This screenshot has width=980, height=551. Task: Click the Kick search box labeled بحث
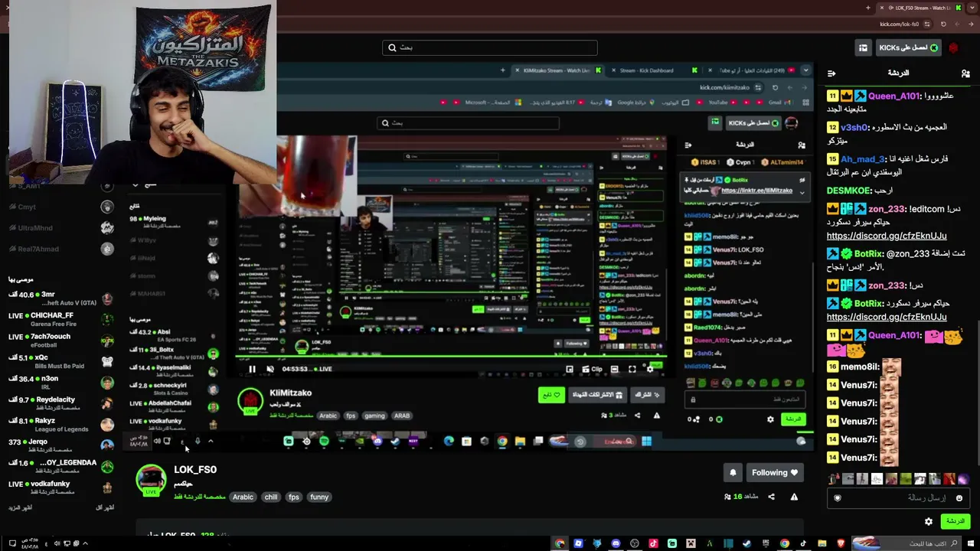pos(490,47)
